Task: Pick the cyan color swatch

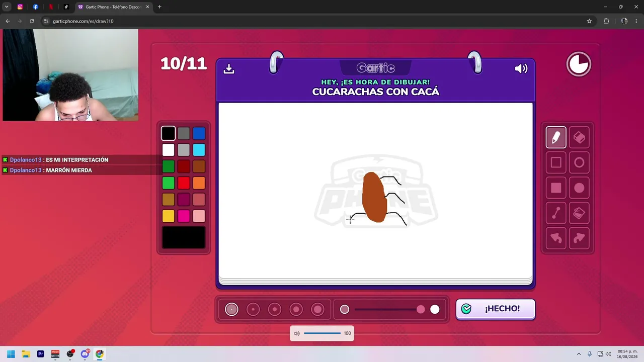Action: [x=199, y=150]
